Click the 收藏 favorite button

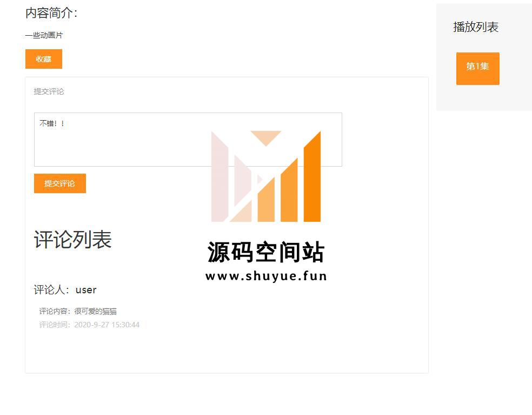pyautogui.click(x=44, y=59)
